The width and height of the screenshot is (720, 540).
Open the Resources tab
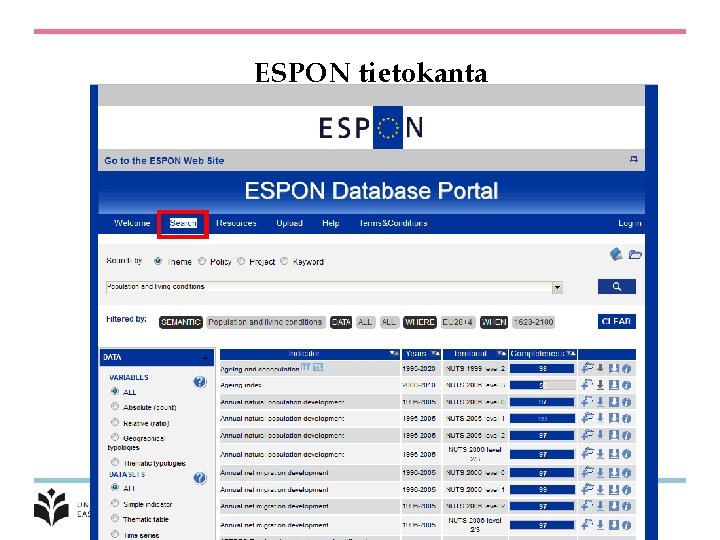coord(236,223)
